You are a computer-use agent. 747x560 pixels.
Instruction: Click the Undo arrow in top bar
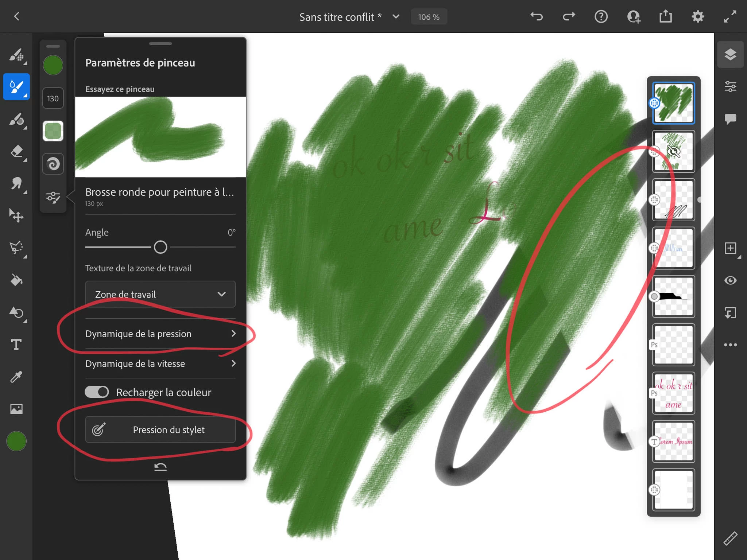537,17
